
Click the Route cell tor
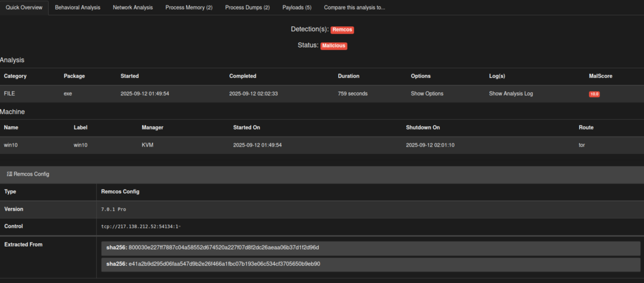(582, 145)
